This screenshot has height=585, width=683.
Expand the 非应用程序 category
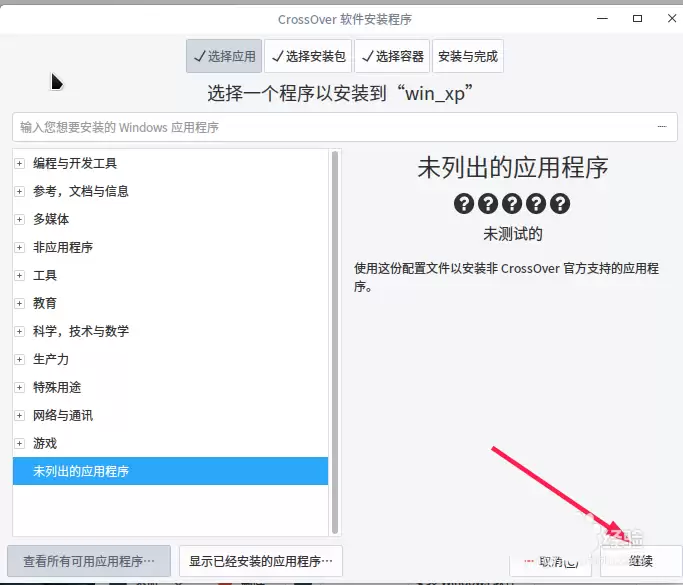pyautogui.click(x=20, y=247)
